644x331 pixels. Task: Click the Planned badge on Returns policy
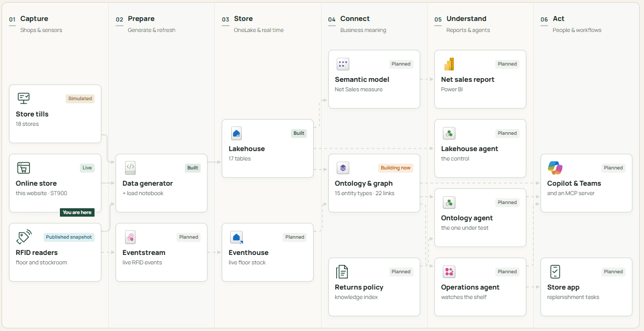pyautogui.click(x=401, y=272)
